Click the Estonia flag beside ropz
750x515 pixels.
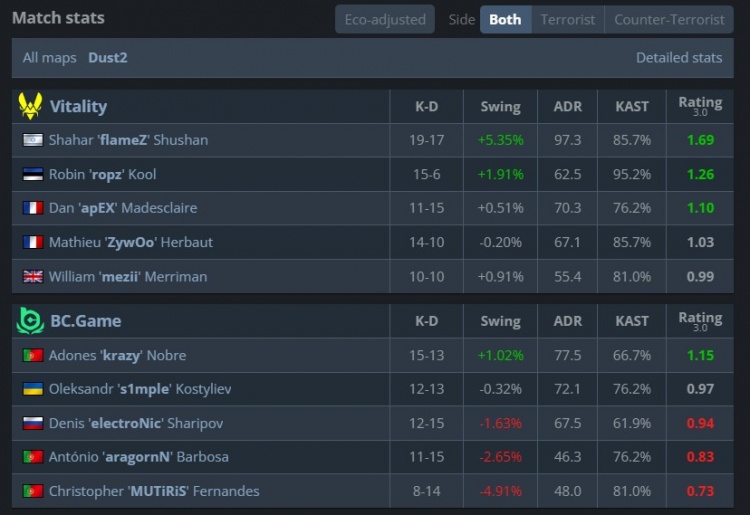click(32, 174)
